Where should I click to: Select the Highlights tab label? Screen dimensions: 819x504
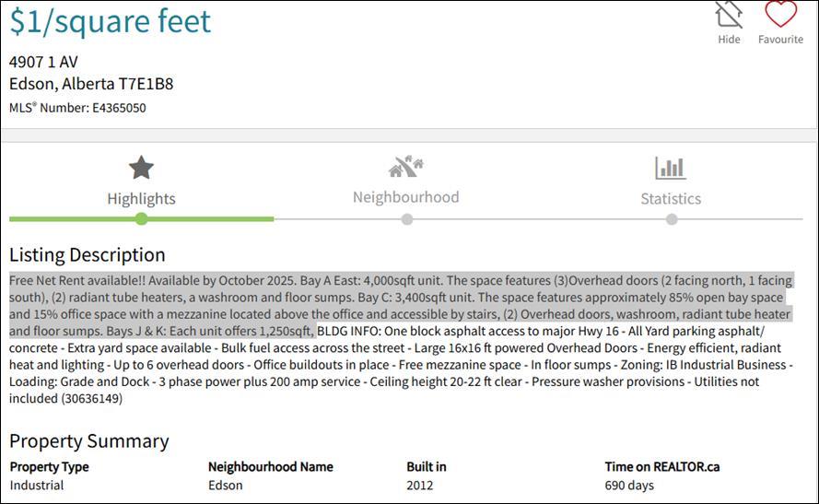pyautogui.click(x=141, y=198)
